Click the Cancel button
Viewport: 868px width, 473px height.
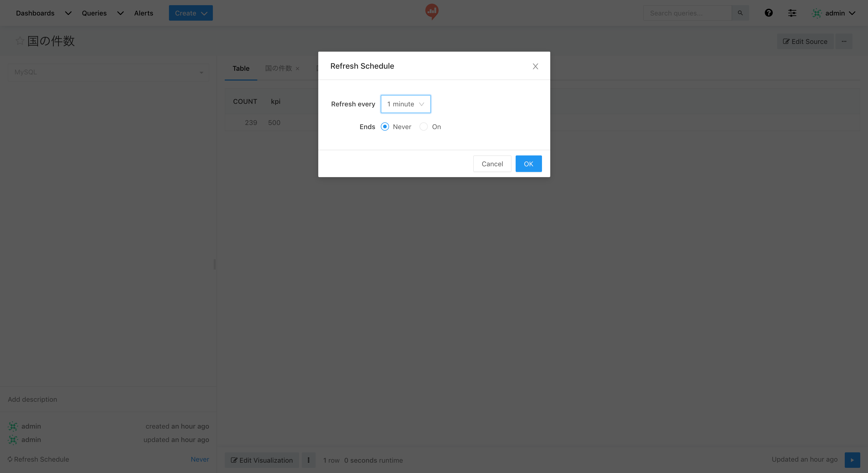tap(492, 164)
